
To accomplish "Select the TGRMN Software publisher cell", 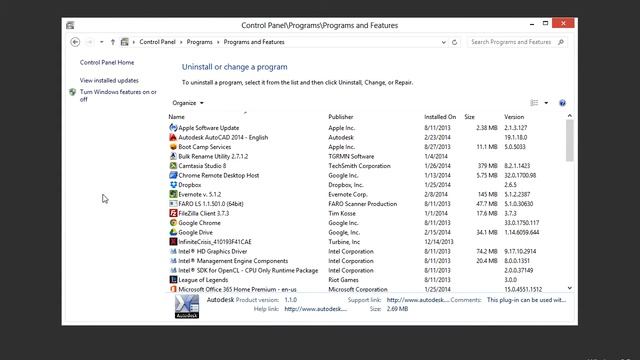I will click(x=351, y=156).
